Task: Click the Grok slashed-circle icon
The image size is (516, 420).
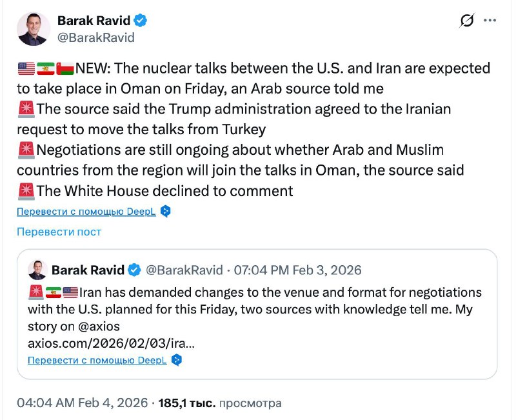Action: pyautogui.click(x=467, y=21)
